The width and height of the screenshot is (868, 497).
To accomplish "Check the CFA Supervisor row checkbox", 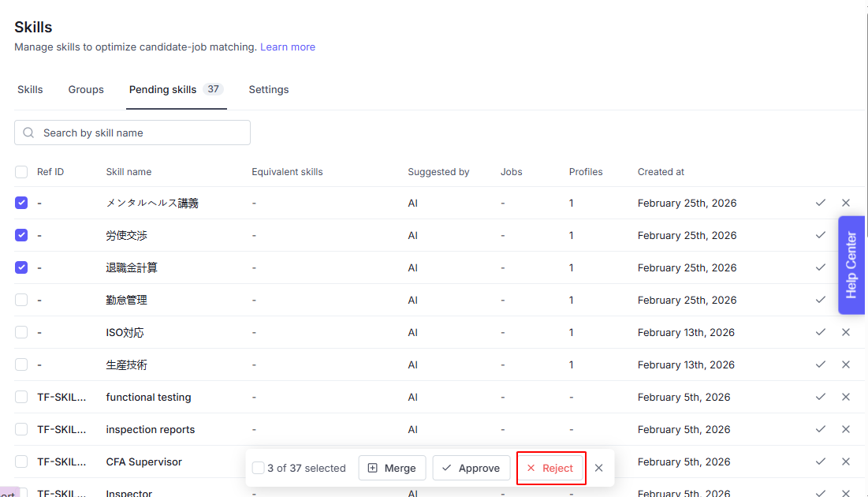I will [21, 461].
